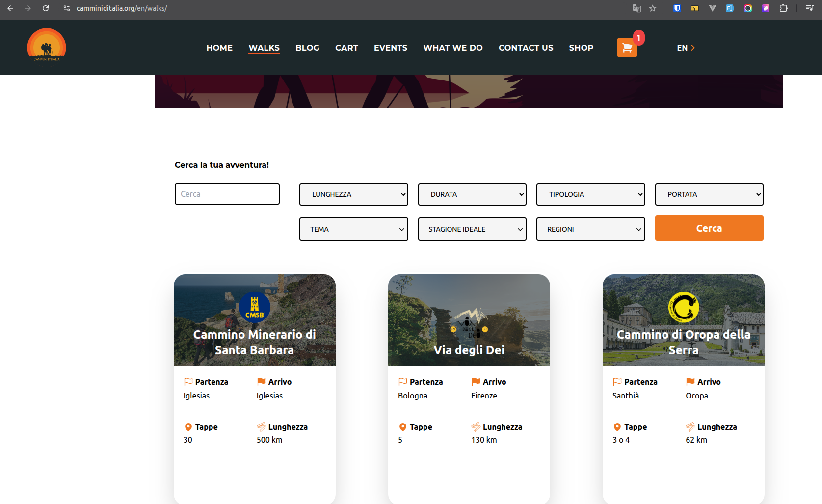Open the Via degli Dei card image

(469, 320)
